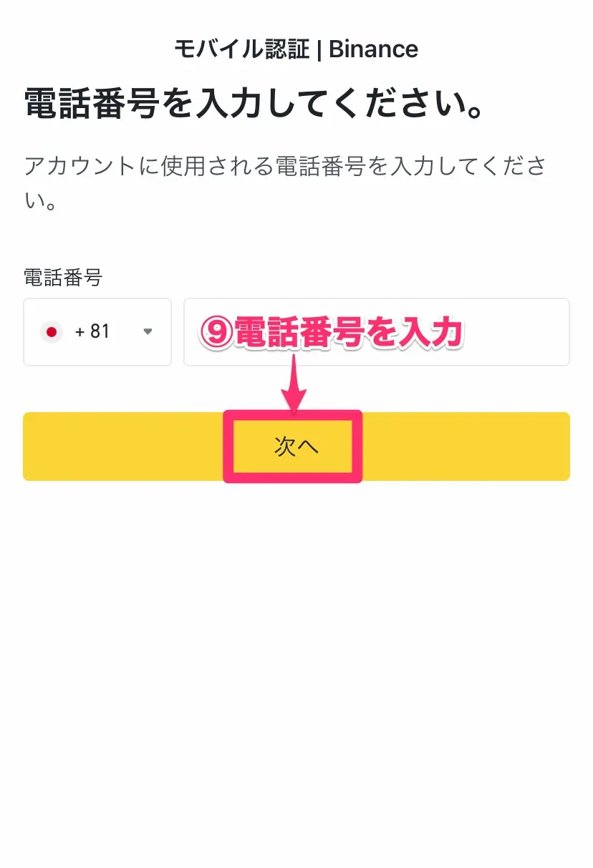Select the +81 country code text
593x868 pixels.
[92, 332]
